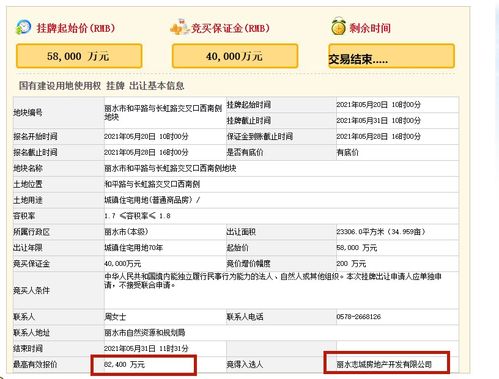Viewport: 499px width, 379px height.
Task: Click the contact name 周女士
Action: pos(115,317)
